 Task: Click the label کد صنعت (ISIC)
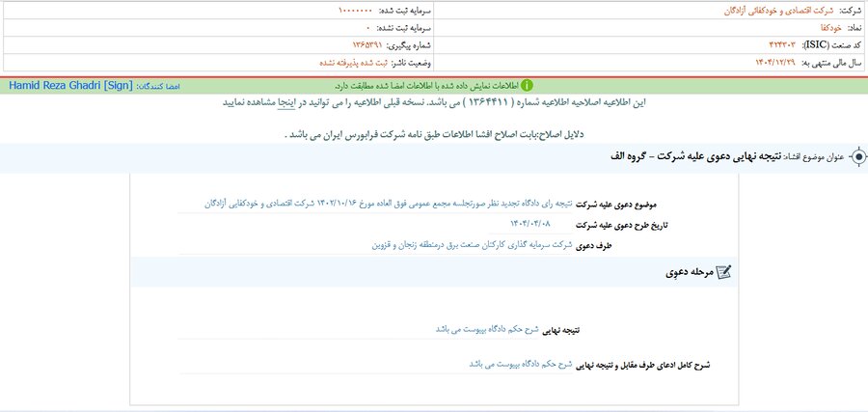(x=830, y=44)
